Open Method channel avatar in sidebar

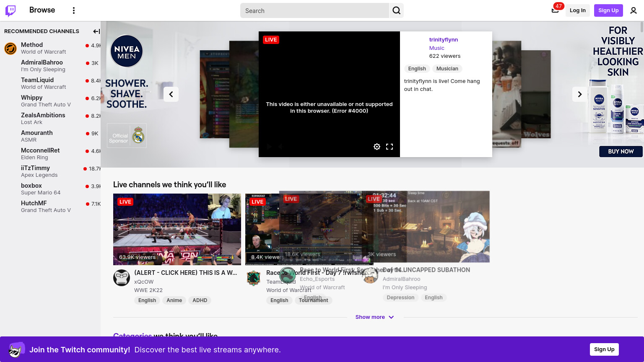click(x=10, y=48)
